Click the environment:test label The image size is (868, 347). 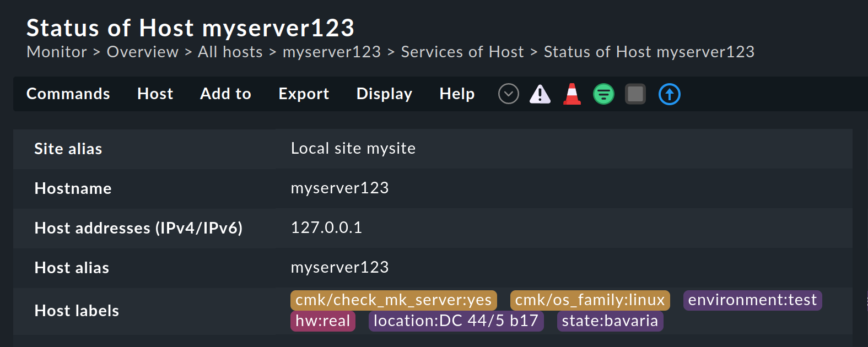[753, 300]
